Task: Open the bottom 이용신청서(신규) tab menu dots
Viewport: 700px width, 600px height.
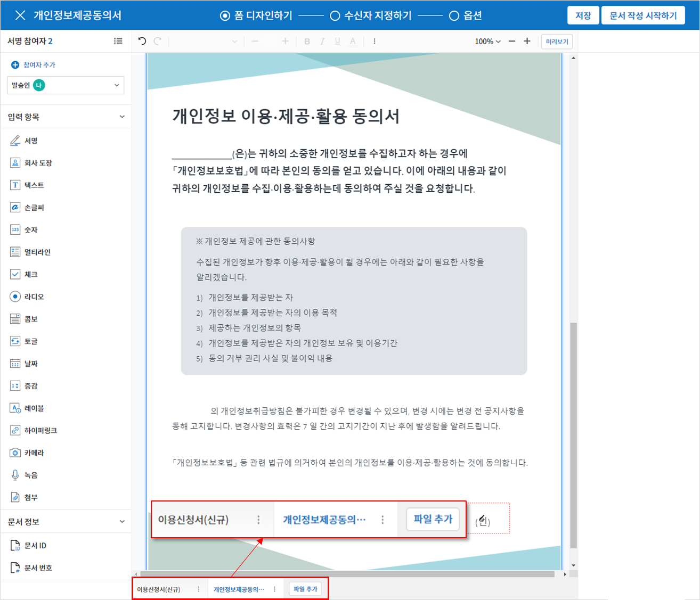Action: [x=199, y=589]
